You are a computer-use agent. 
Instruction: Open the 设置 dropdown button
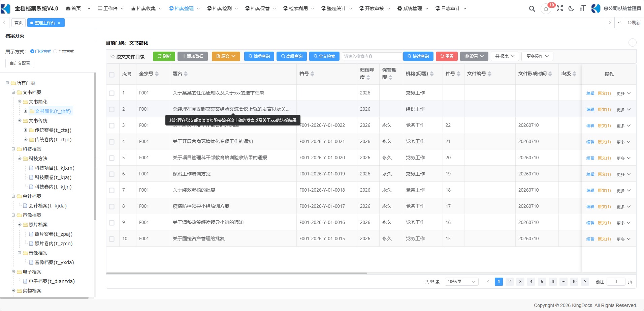[x=474, y=56]
